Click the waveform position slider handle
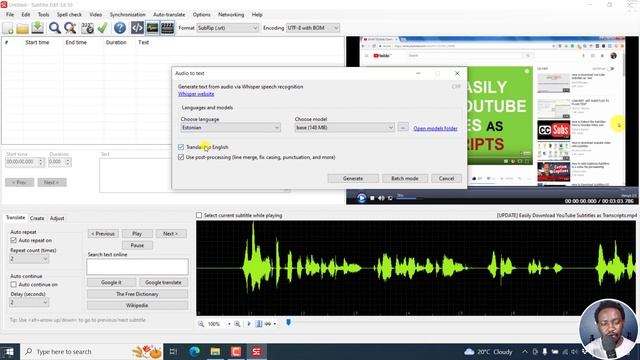This screenshot has height=360, width=640. coord(288,322)
